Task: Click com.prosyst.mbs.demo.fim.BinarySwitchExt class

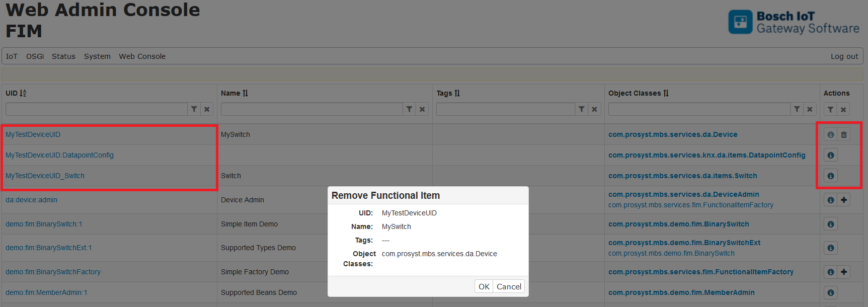Action: point(684,243)
